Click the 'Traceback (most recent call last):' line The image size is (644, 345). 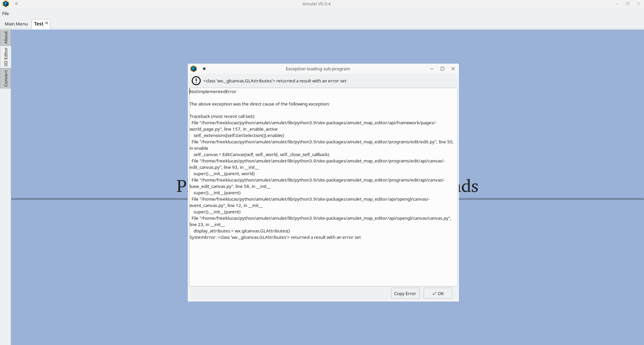pos(222,116)
